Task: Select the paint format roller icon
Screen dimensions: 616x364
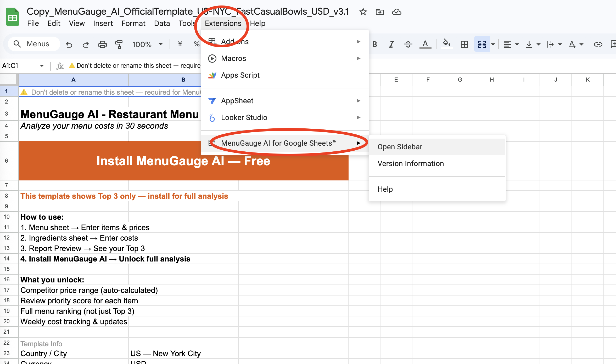Action: (119, 44)
